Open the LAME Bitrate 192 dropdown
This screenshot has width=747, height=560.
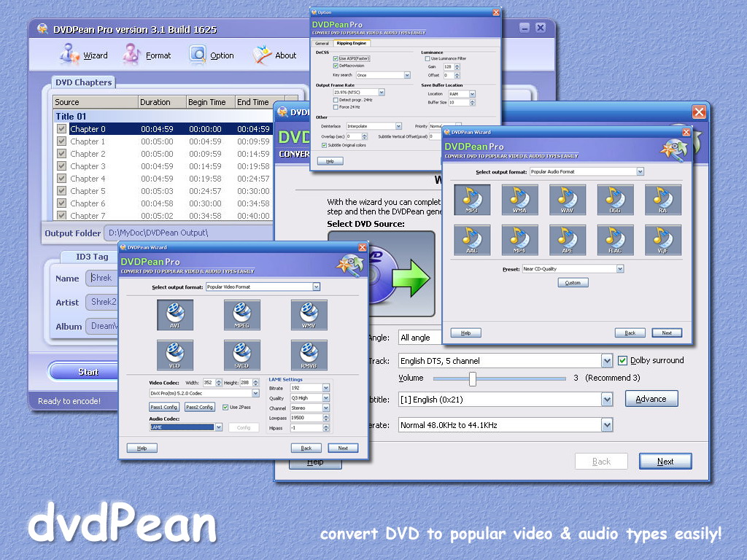tap(326, 388)
